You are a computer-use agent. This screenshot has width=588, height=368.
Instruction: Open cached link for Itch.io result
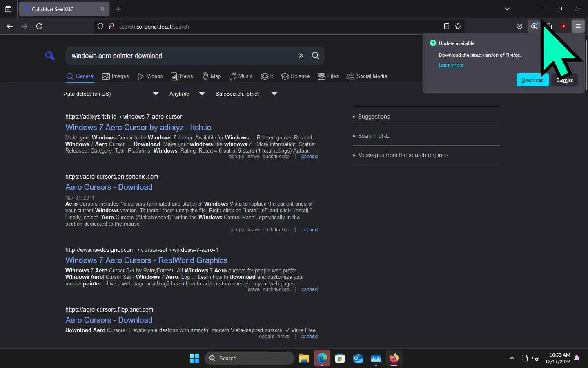[x=310, y=157]
